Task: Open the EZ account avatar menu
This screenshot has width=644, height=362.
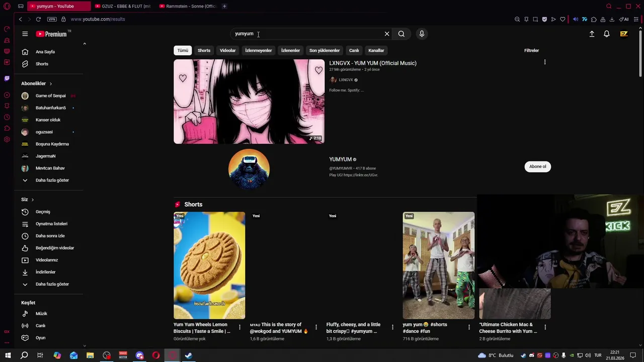Action: coord(624,34)
